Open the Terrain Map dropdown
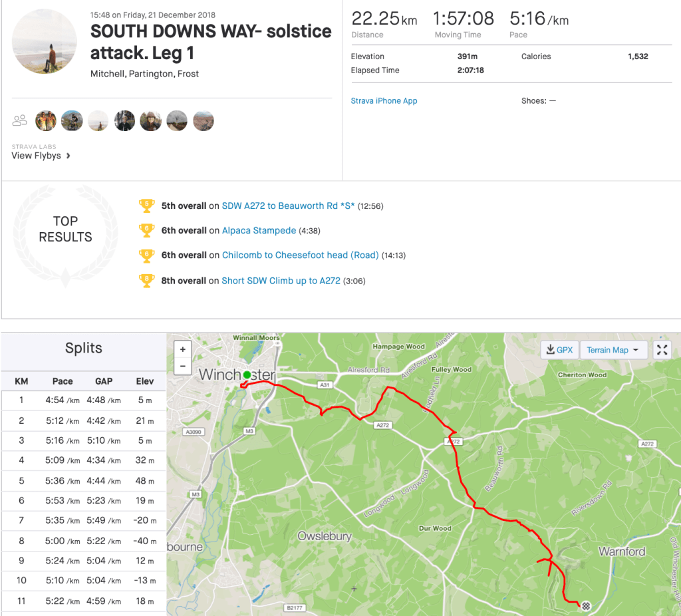 click(x=613, y=350)
